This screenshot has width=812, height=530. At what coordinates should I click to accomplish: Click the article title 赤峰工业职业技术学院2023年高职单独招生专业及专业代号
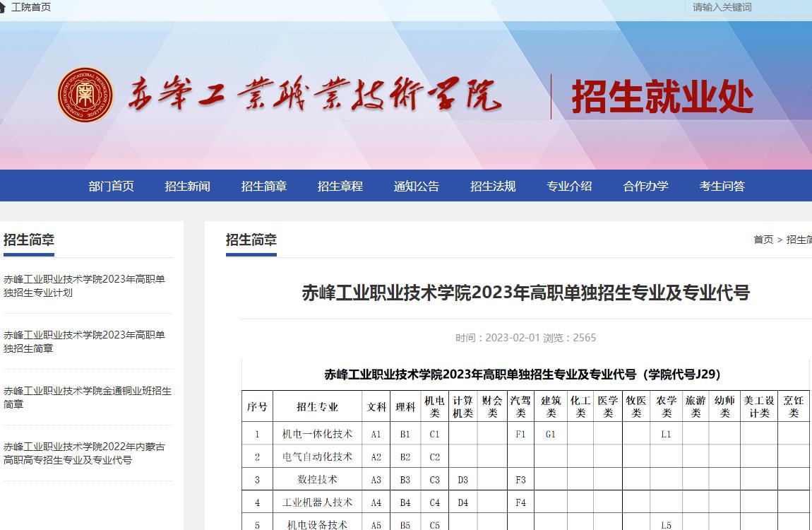click(x=525, y=293)
